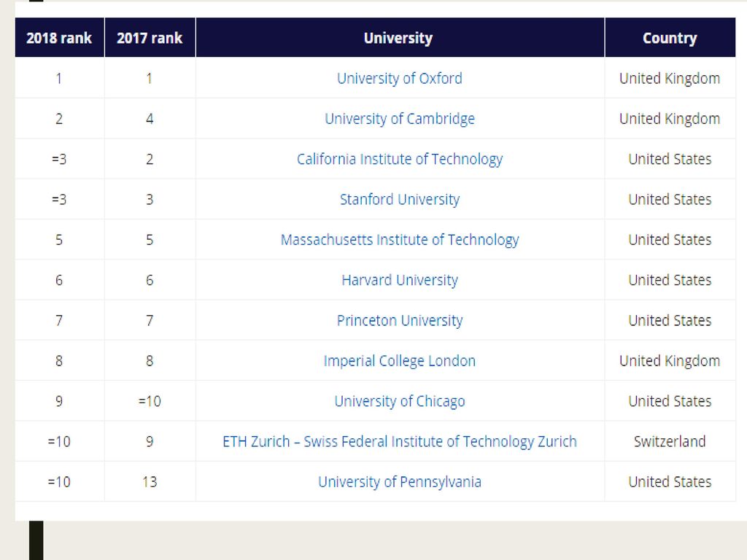Viewport: 747px width, 560px height.
Task: Select the Switzerland country cell
Action: [670, 441]
